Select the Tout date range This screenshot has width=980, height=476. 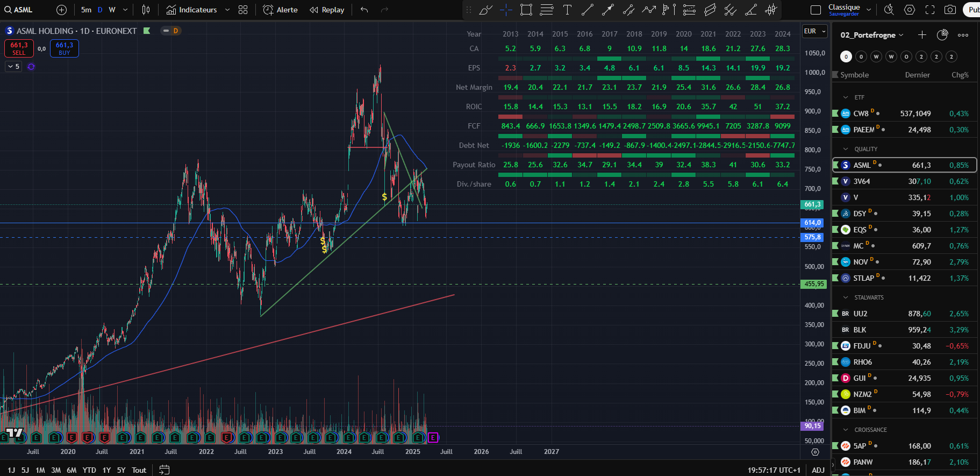[x=139, y=470]
